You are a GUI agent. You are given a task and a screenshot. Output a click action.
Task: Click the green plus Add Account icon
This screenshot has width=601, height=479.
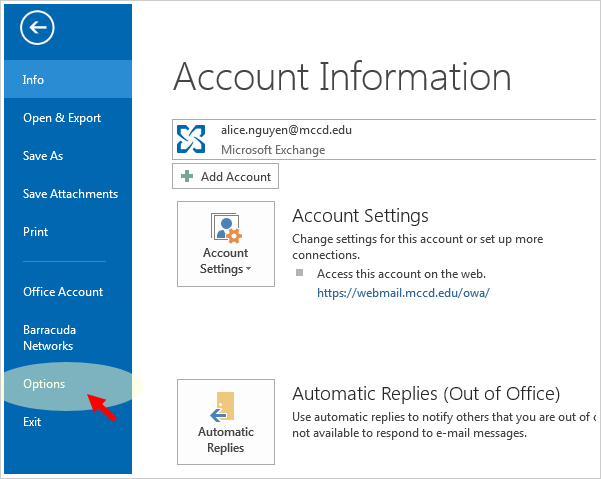(x=187, y=176)
